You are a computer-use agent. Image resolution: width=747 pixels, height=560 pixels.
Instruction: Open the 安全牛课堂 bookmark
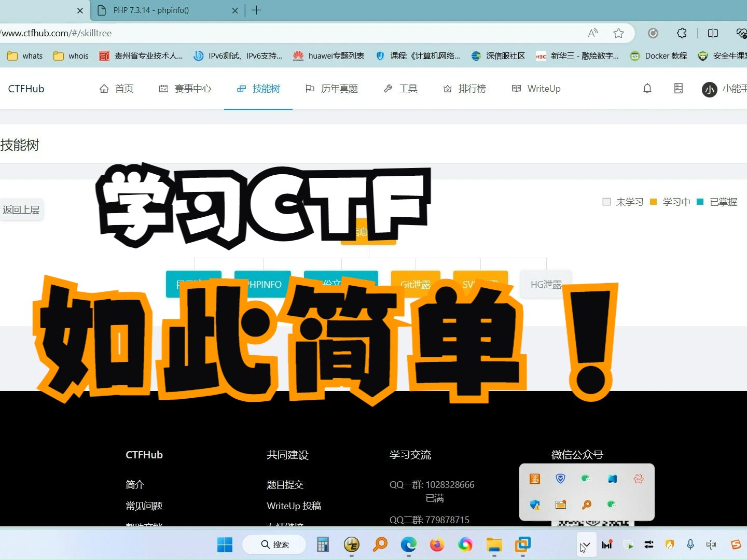pos(722,56)
